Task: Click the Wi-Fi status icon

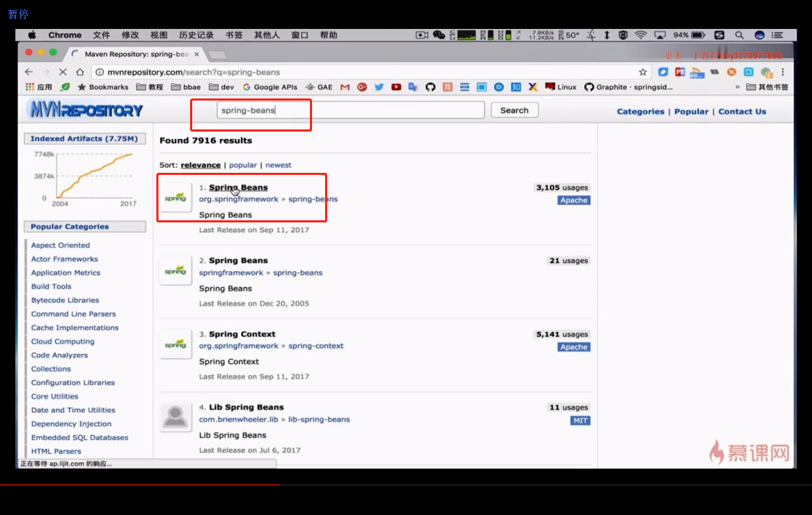Action: (641, 34)
